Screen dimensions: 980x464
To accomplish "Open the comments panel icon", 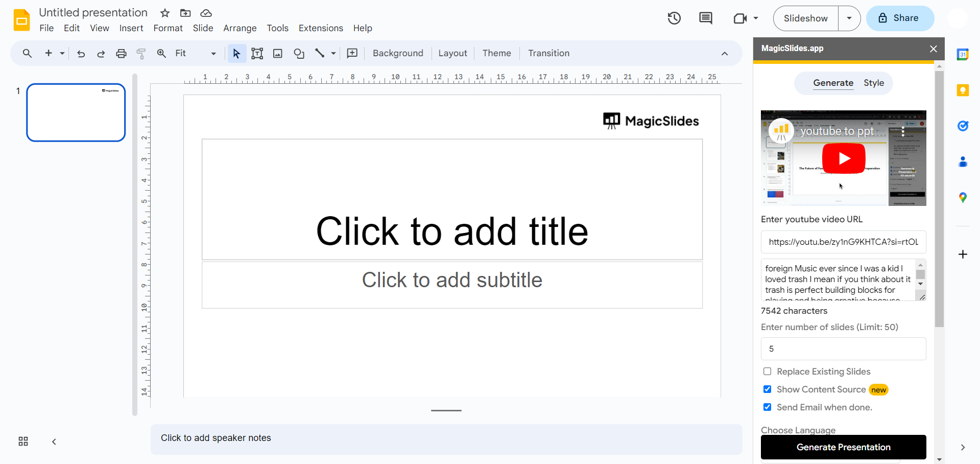I will point(705,18).
